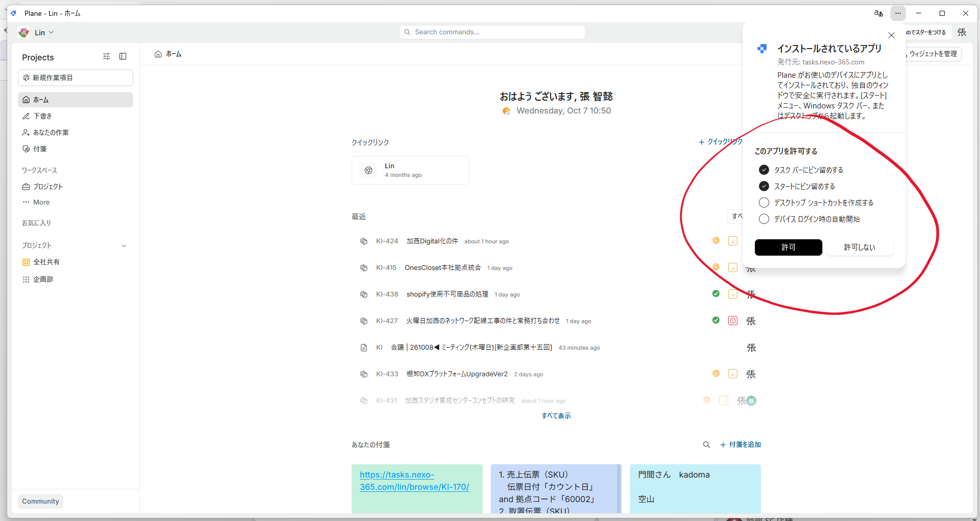Click the Community button
This screenshot has width=980, height=521.
[40, 502]
